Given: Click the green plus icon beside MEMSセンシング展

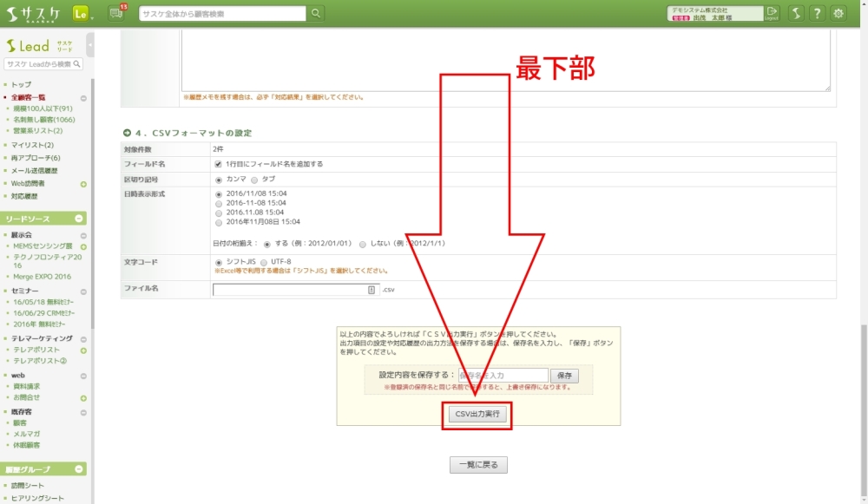Looking at the screenshot, I should tap(83, 246).
